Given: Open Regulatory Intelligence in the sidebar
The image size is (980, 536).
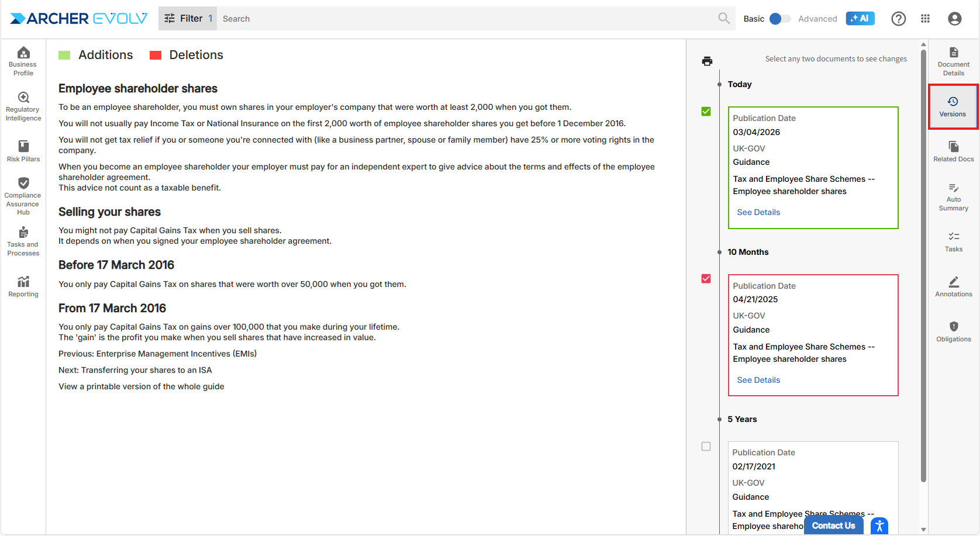Looking at the screenshot, I should coord(23,106).
